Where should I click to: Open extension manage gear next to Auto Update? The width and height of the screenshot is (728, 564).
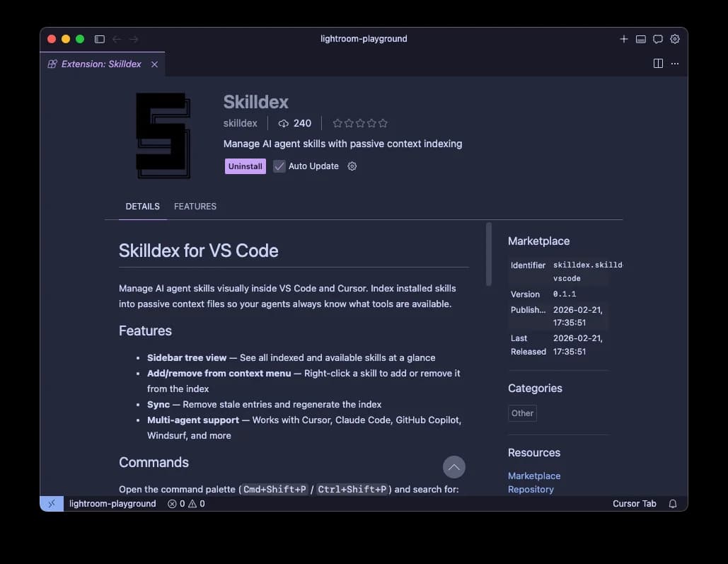point(352,166)
